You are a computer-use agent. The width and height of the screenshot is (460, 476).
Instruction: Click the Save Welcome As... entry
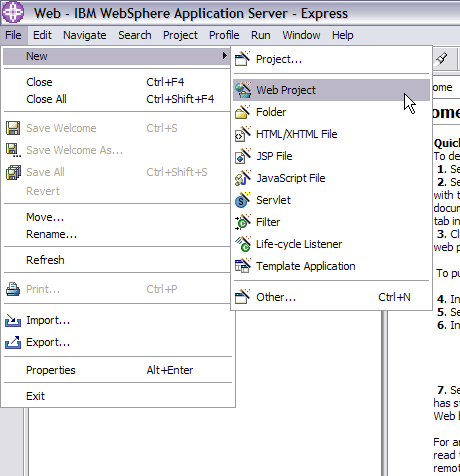[x=116, y=150]
